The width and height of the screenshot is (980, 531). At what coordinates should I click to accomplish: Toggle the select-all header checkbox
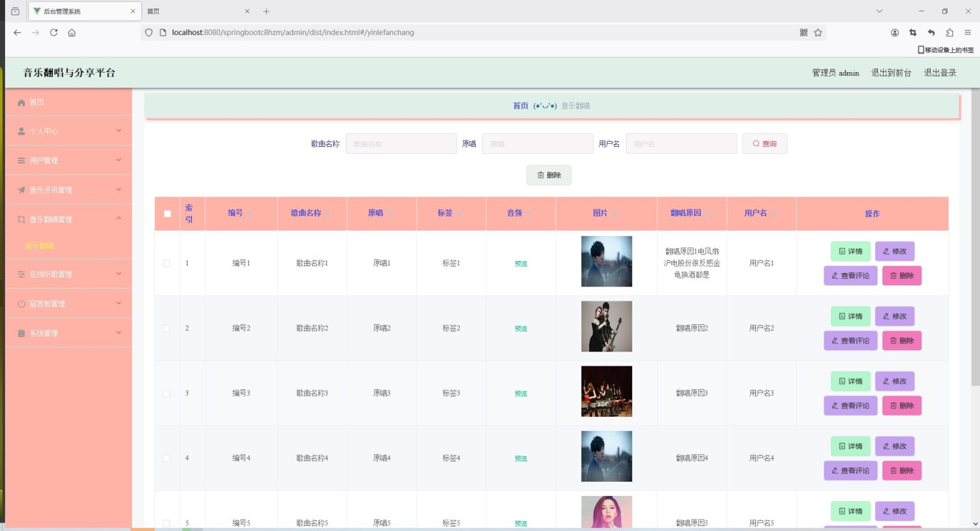click(167, 214)
